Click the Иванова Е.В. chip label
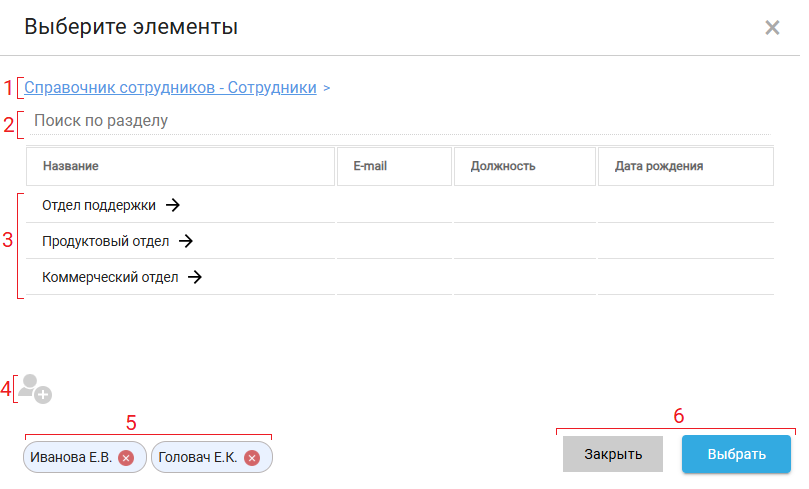Viewport: 809px width, 489px height. (71, 458)
